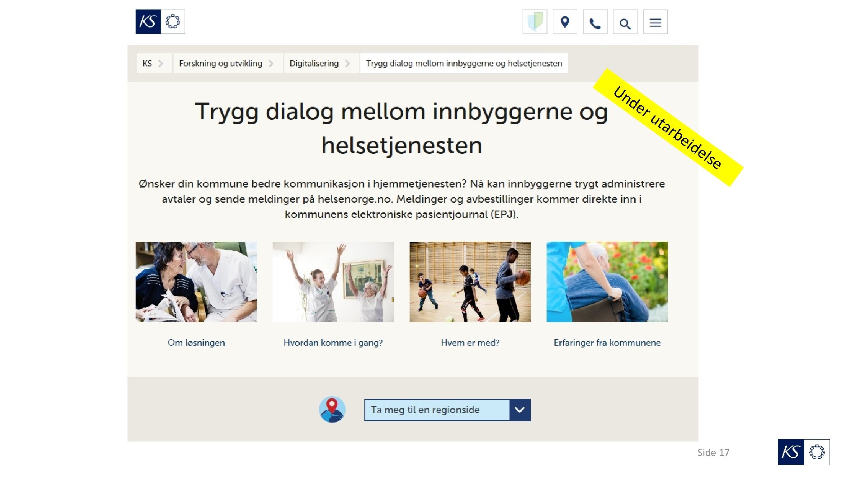Open Erfaringer fra kommunene link
The height and width of the screenshot is (488, 868).
pyautogui.click(x=607, y=343)
